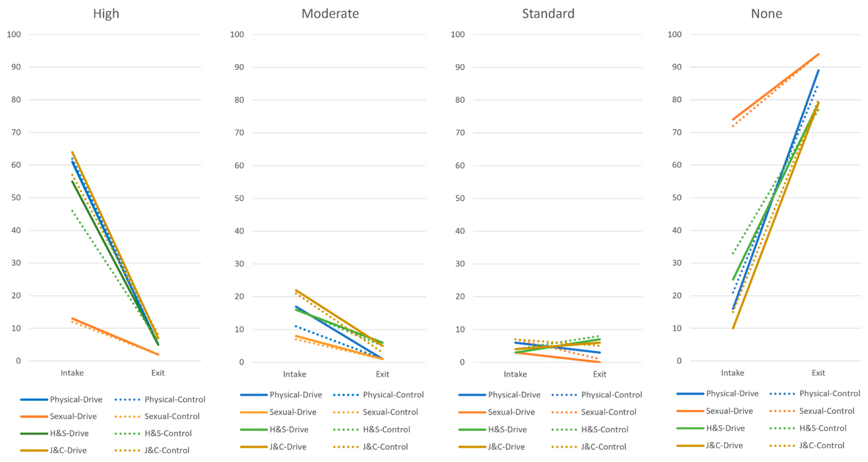Click Sexual-Drive legend label in Moderate chart
Image resolution: width=868 pixels, height=462 pixels.
point(293,412)
